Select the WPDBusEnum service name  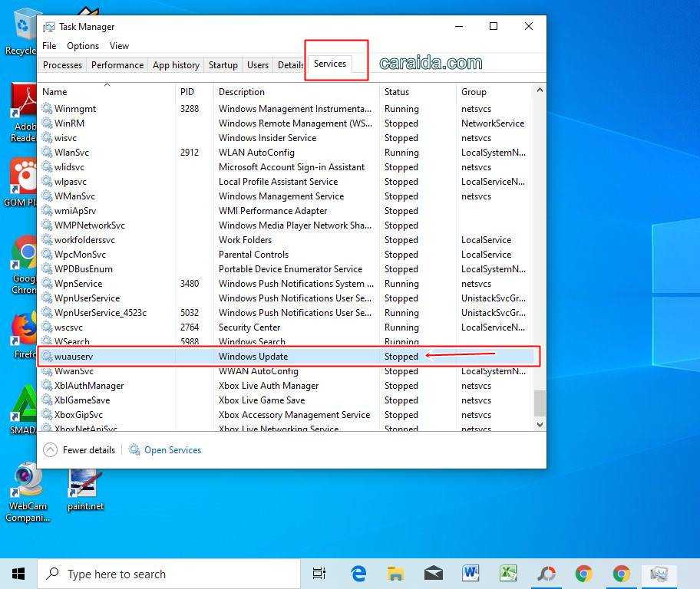tap(84, 269)
